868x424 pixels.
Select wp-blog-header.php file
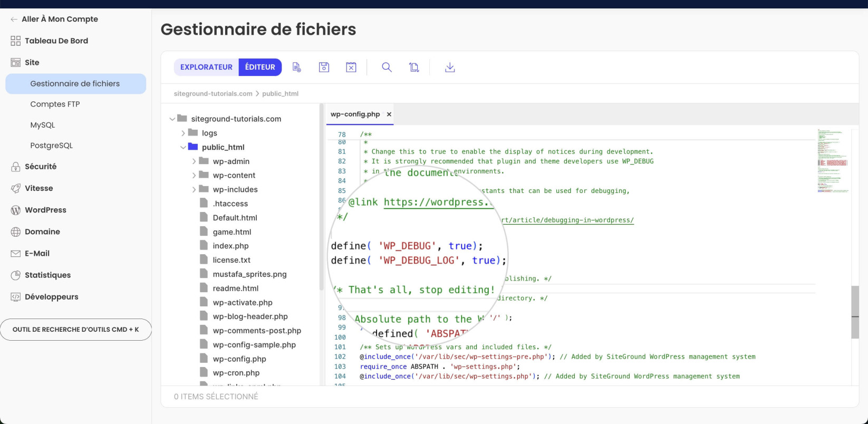250,316
